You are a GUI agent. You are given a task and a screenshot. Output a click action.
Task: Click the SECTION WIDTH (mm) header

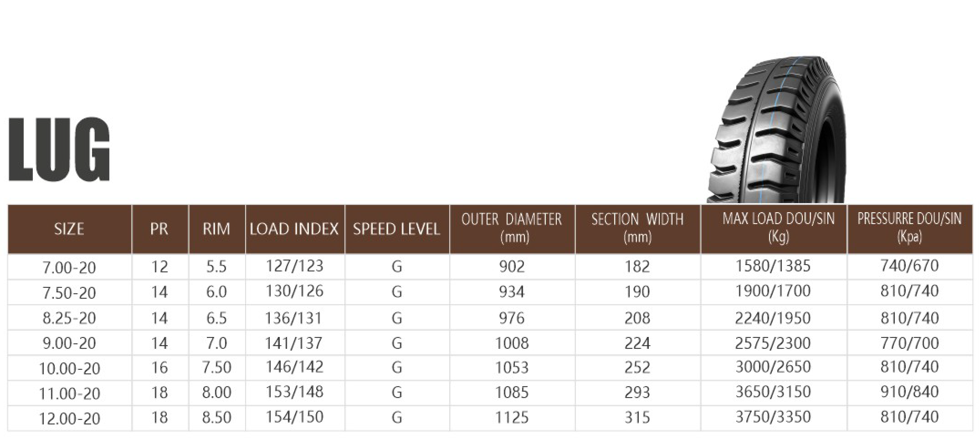pyautogui.click(x=637, y=229)
